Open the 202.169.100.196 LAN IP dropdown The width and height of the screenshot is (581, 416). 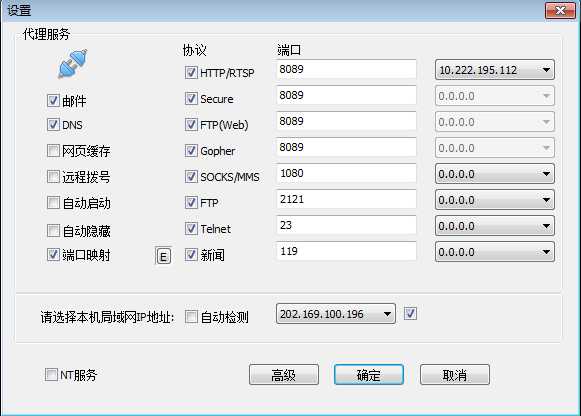click(x=336, y=314)
